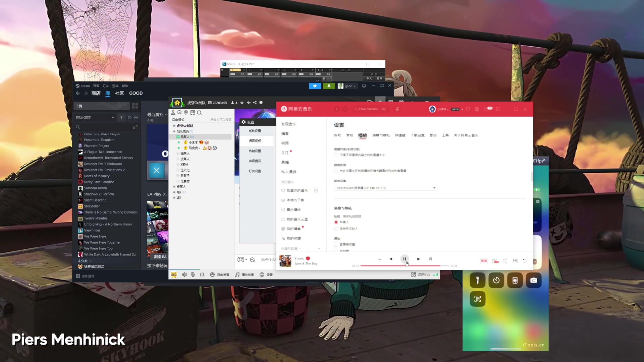Click the red heart beside song Yours

pos(308,258)
